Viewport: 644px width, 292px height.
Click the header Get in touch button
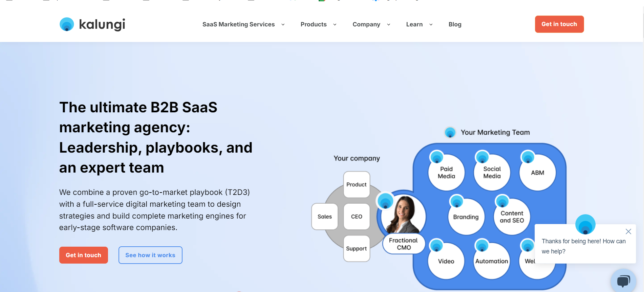[559, 24]
